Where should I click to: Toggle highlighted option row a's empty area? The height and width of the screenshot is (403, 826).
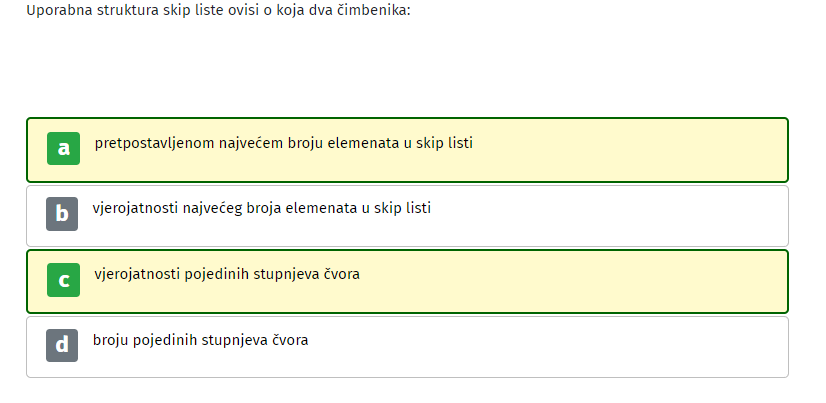click(x=627, y=150)
